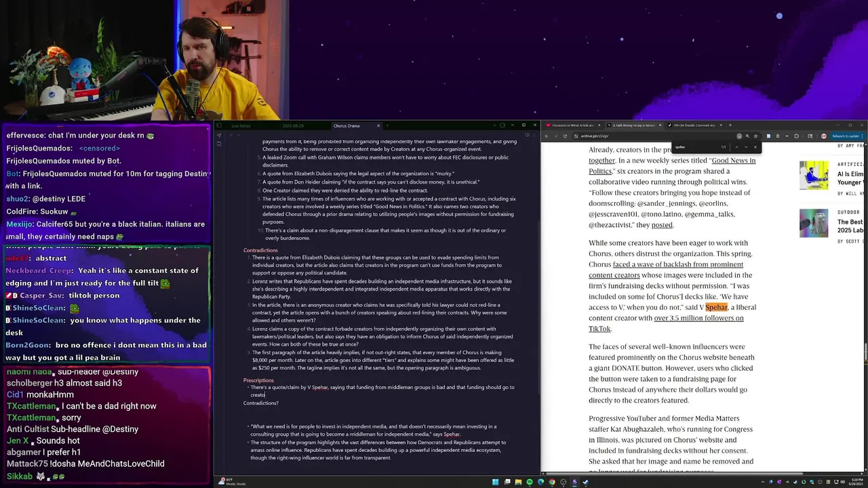Go back in the browser
868x488 pixels.
(x=547, y=136)
